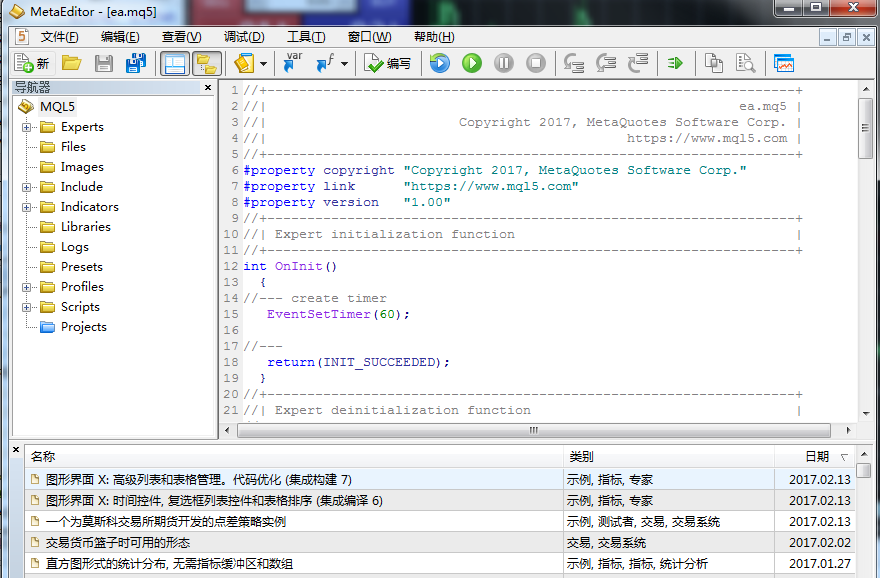Open the 工具(T) Tools menu
This screenshot has height=578, width=880.
305,37
